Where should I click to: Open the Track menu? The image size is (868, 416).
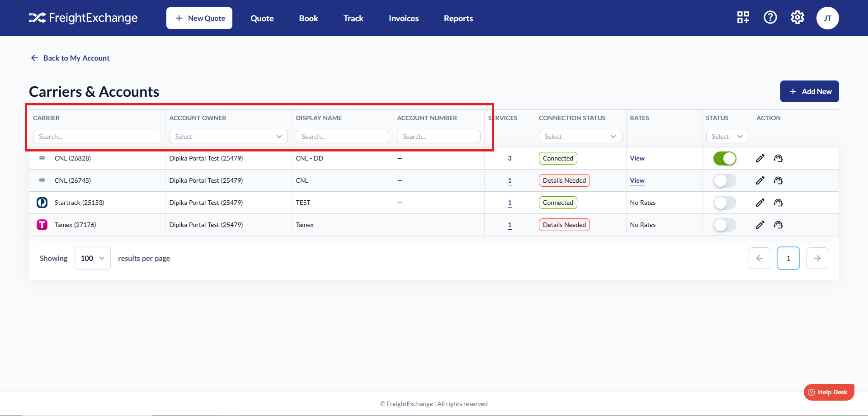(354, 18)
